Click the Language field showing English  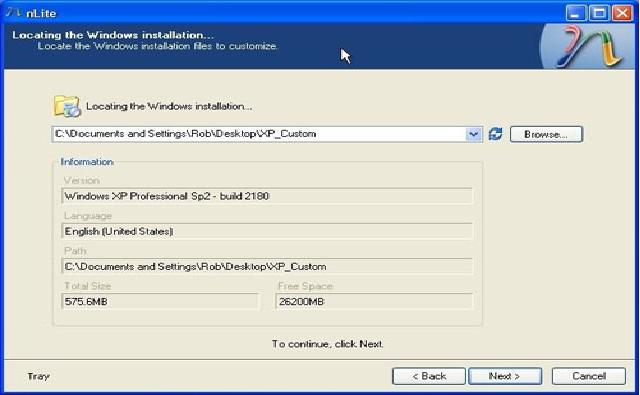coord(267,231)
